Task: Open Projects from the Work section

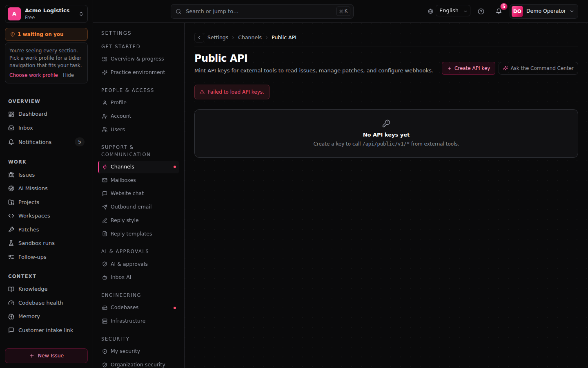Action: (46, 202)
